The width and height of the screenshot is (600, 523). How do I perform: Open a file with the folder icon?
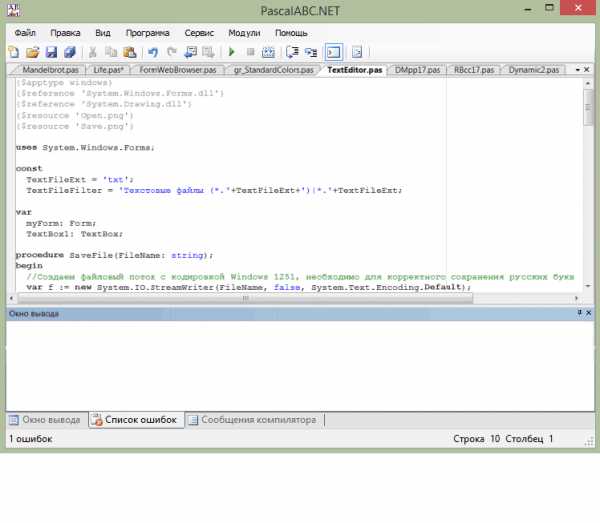[x=33, y=52]
